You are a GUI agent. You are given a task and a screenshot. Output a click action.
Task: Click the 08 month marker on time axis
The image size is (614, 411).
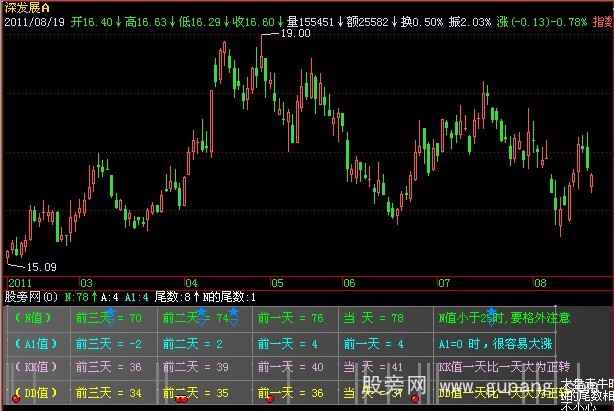[x=540, y=283]
